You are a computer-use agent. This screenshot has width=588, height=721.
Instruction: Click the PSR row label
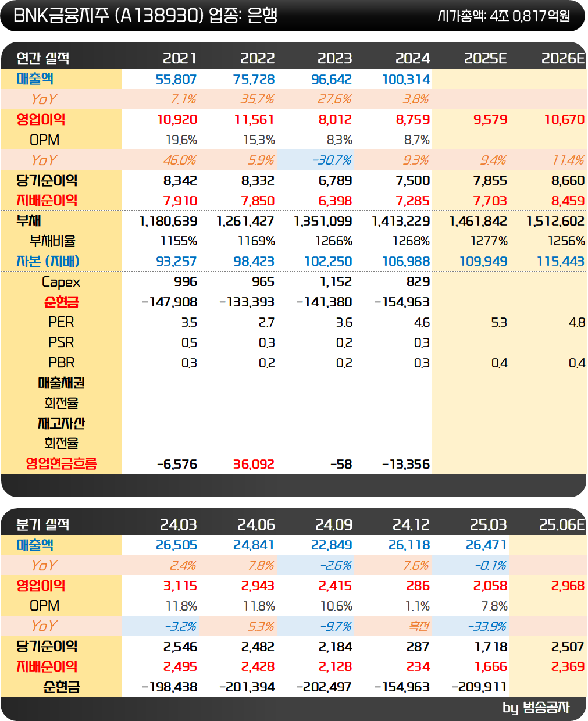tap(61, 343)
